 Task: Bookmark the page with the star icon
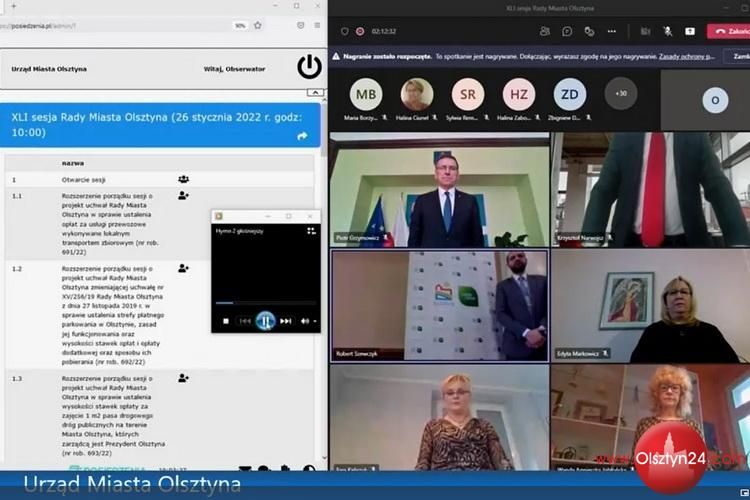pyautogui.click(x=258, y=25)
